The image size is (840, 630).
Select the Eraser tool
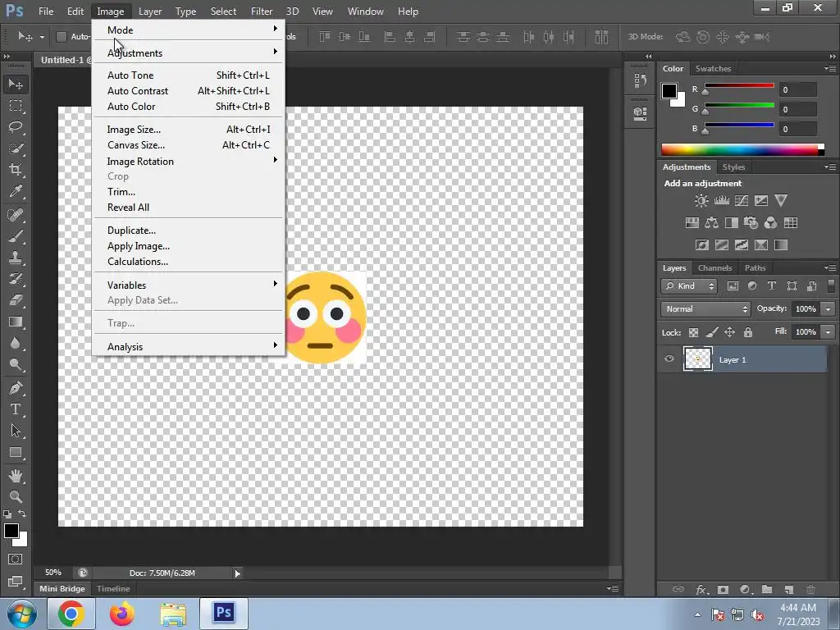(x=16, y=300)
